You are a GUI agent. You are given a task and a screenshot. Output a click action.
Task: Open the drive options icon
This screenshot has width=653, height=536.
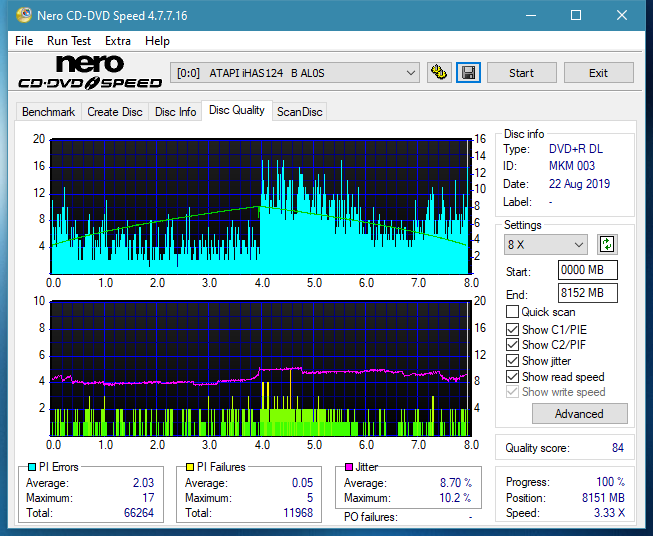click(439, 73)
